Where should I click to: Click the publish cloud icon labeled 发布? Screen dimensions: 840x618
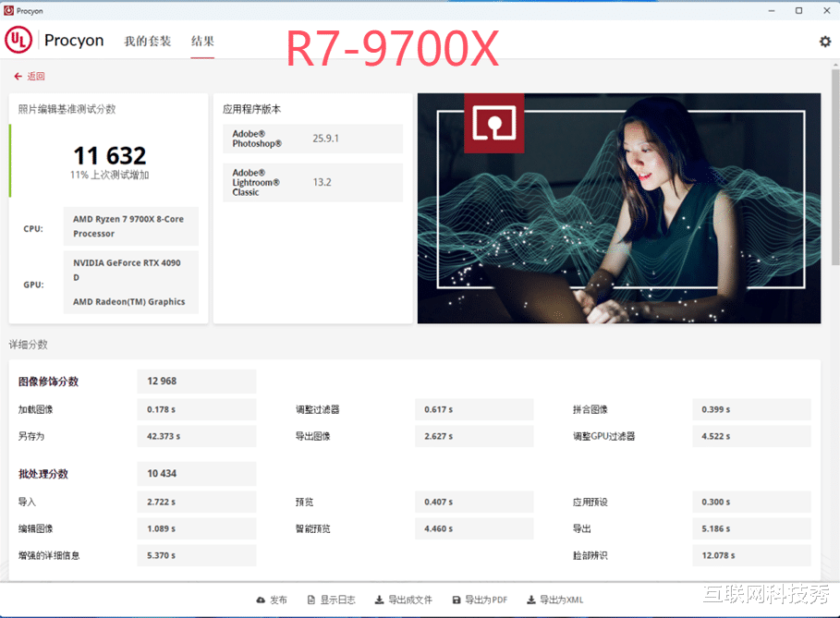click(262, 600)
